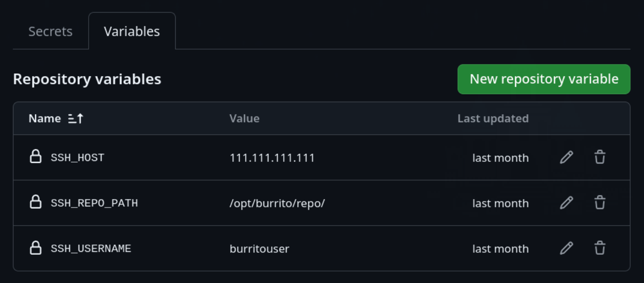Click the lock icon beside SSH_USERNAME

(x=36, y=247)
